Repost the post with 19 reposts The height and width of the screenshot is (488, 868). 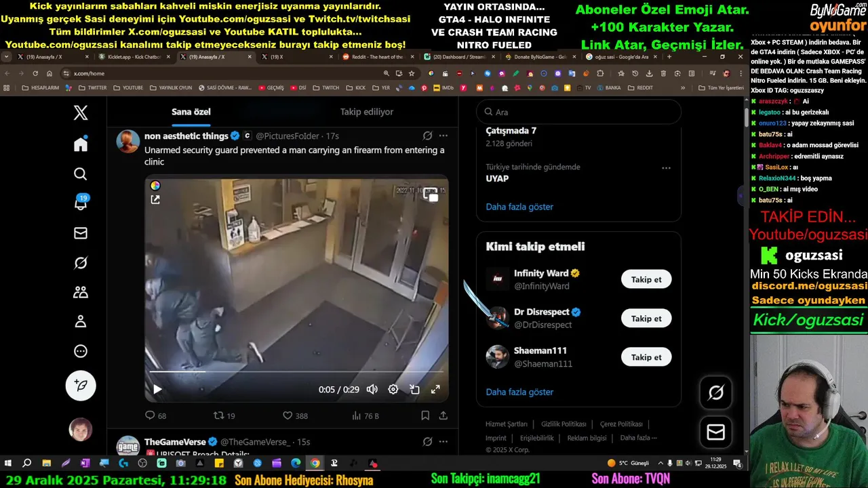[224, 415]
